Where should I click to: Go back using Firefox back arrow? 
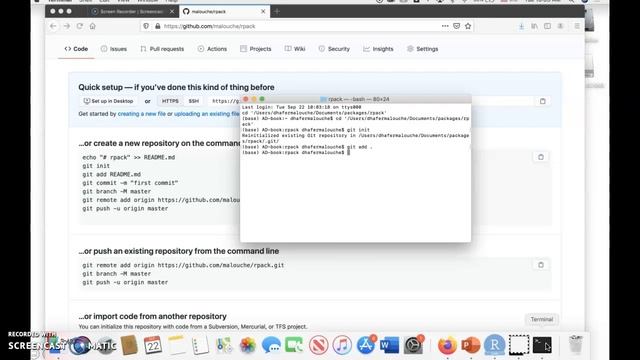(53, 26)
